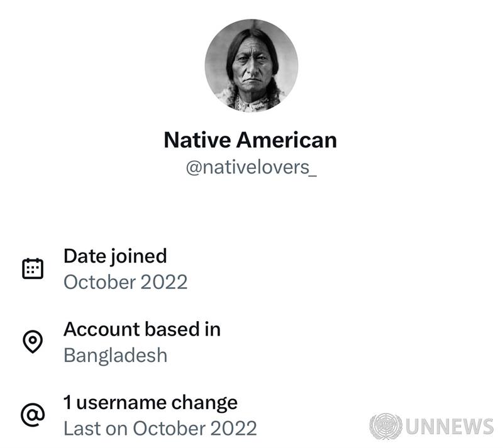
Task: Click the Account based in label
Action: coord(141,329)
